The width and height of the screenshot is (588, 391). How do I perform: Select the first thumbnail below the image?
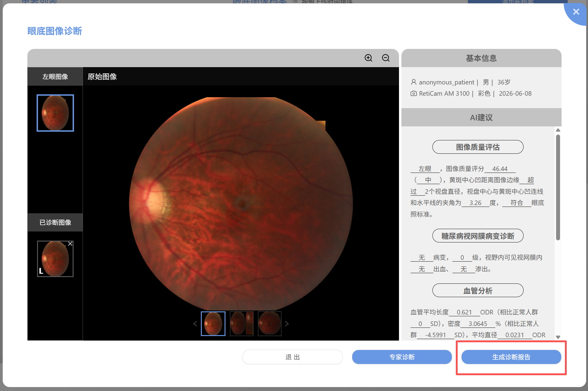213,324
